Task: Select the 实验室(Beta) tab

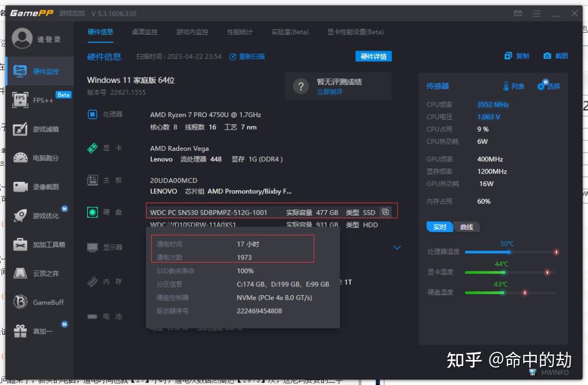Action: pyautogui.click(x=290, y=32)
